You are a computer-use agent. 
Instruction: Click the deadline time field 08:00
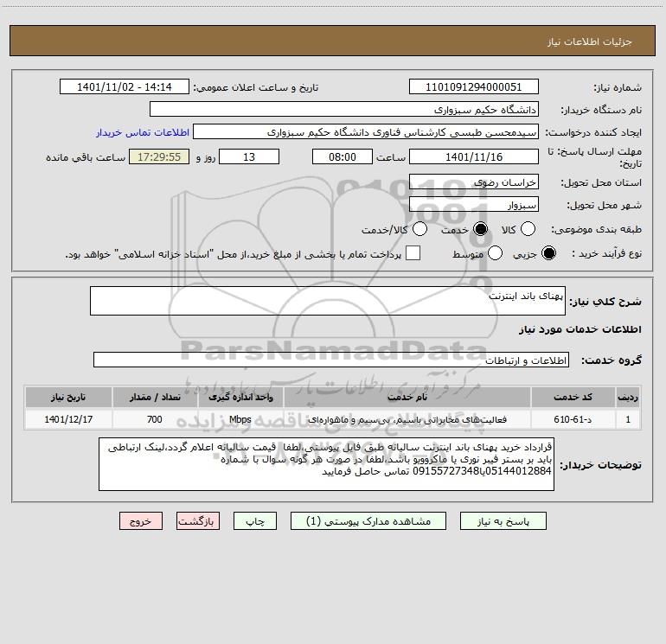point(343,156)
